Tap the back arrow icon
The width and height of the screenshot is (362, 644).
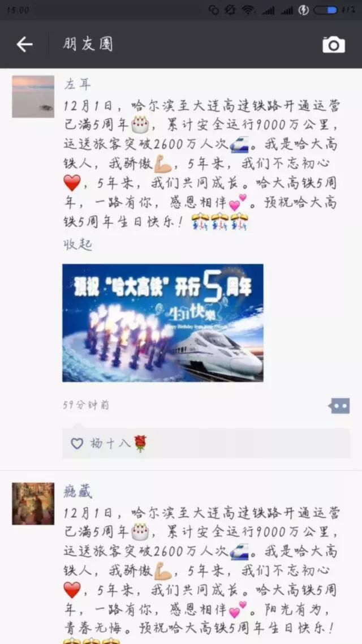pos(24,44)
